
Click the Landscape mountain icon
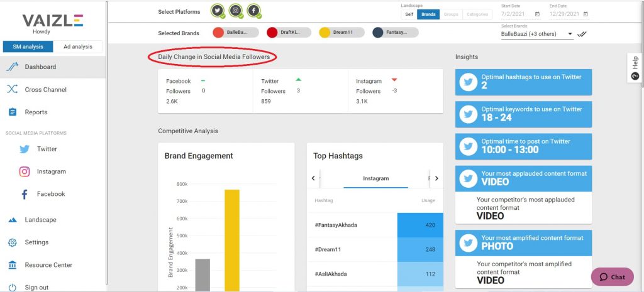point(13,220)
